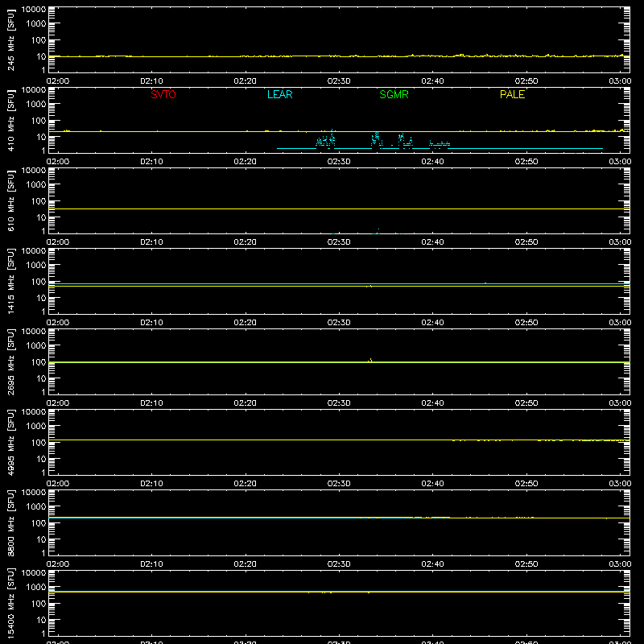644x644 pixels.
Task: Click the 100 y-tick on the 2695 MHz plot
Action: [x=39, y=362]
